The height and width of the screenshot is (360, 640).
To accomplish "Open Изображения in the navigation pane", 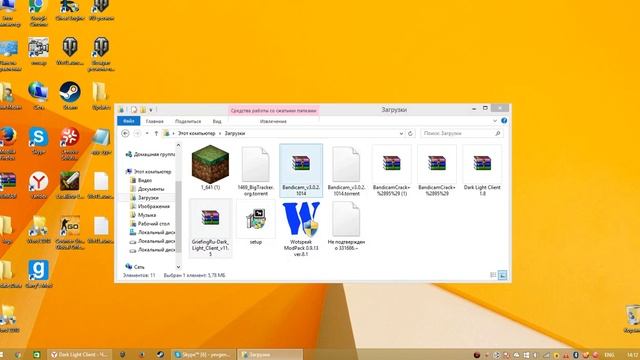I will 150,207.
